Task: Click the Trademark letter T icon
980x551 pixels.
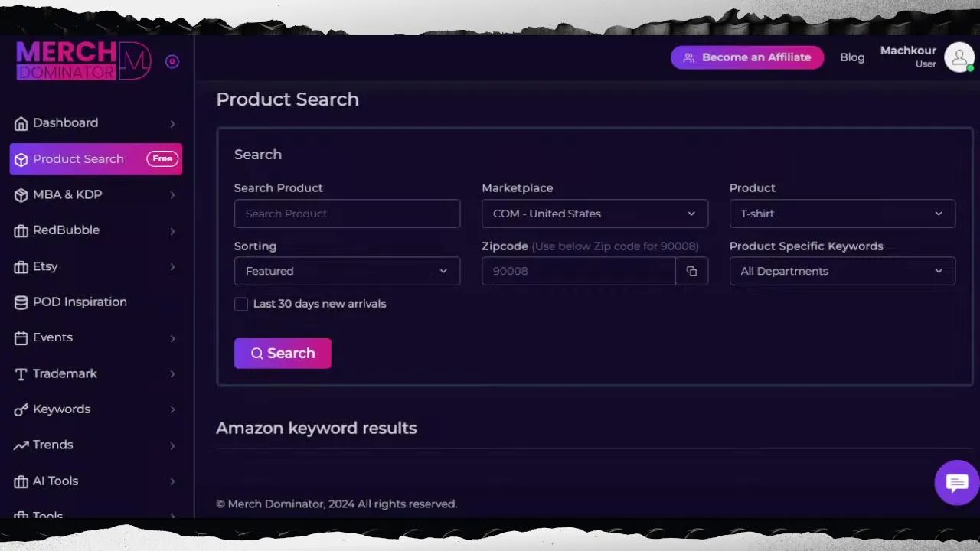Action: pos(21,374)
